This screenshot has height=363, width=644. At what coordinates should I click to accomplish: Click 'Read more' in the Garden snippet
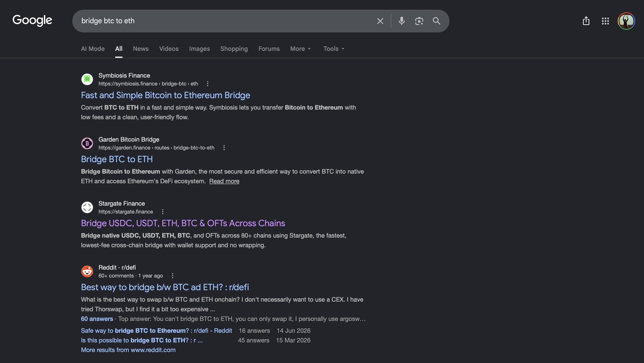pos(224,181)
